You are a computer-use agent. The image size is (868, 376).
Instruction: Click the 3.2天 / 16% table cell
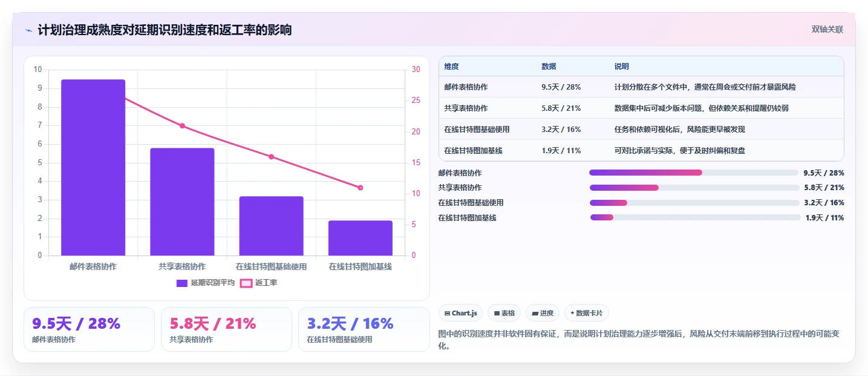pos(561,130)
